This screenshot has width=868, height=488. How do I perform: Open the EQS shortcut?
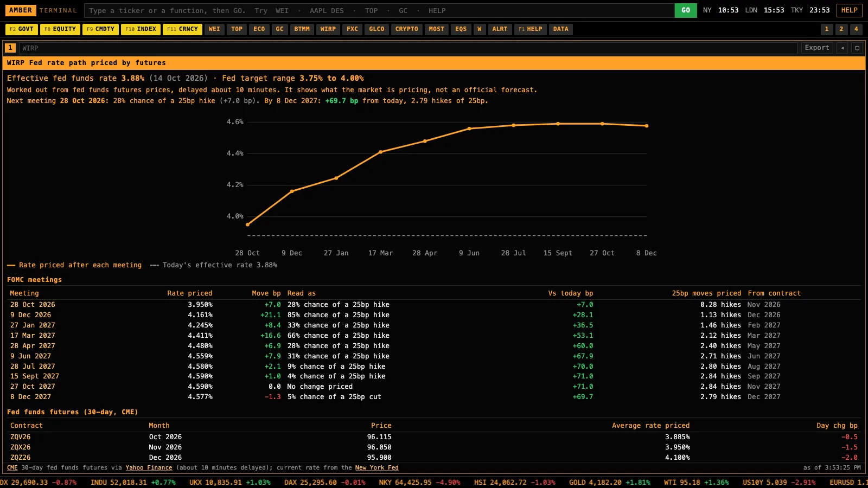(x=461, y=29)
